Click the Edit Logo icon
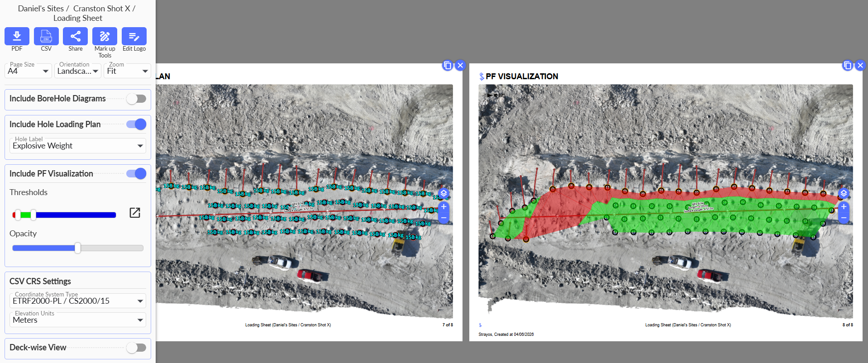 pos(134,36)
